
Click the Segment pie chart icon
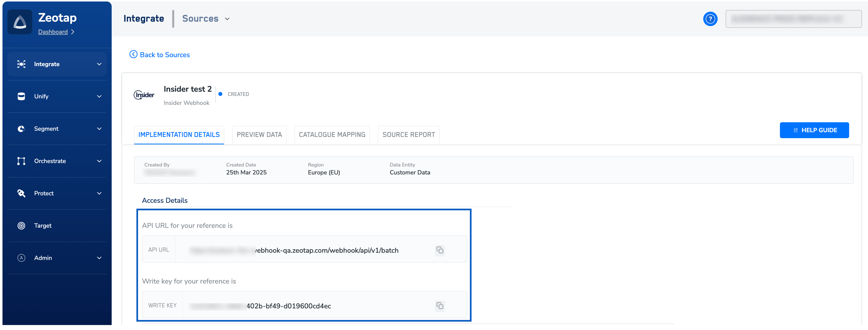coord(21,129)
